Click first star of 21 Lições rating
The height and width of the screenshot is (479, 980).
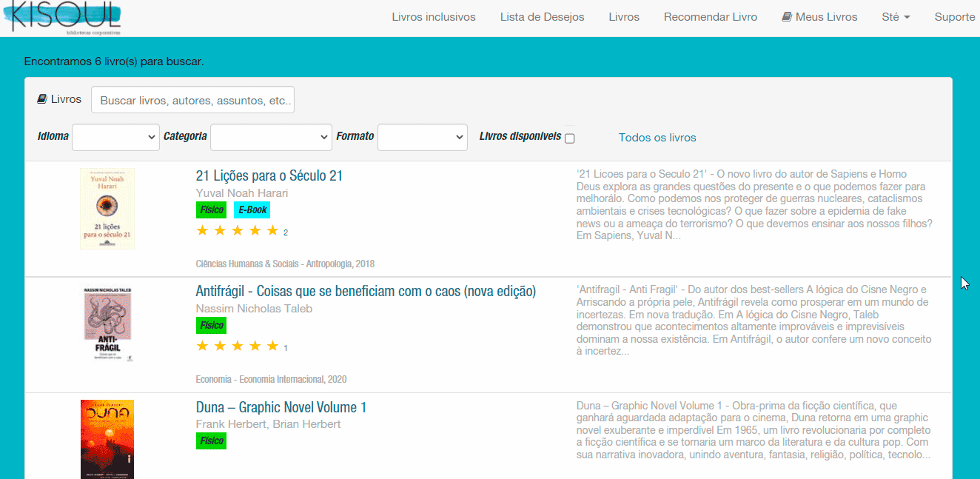tap(202, 231)
